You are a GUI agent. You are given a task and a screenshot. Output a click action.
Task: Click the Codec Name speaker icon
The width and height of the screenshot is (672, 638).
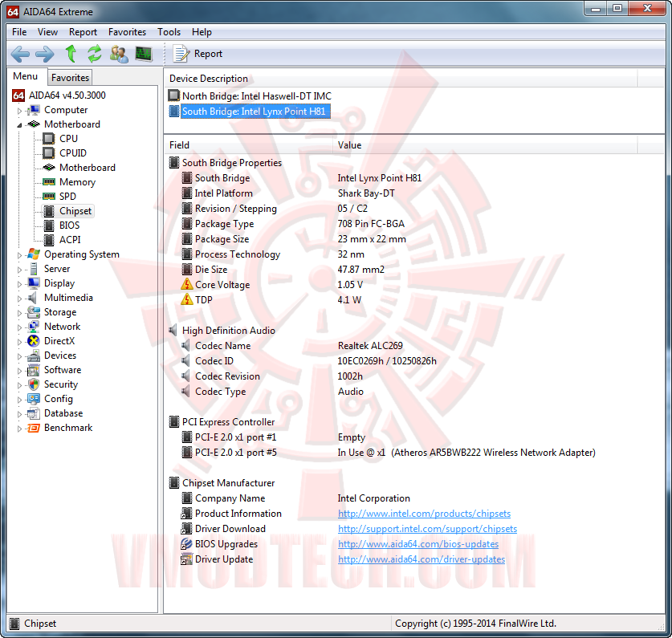click(x=186, y=345)
